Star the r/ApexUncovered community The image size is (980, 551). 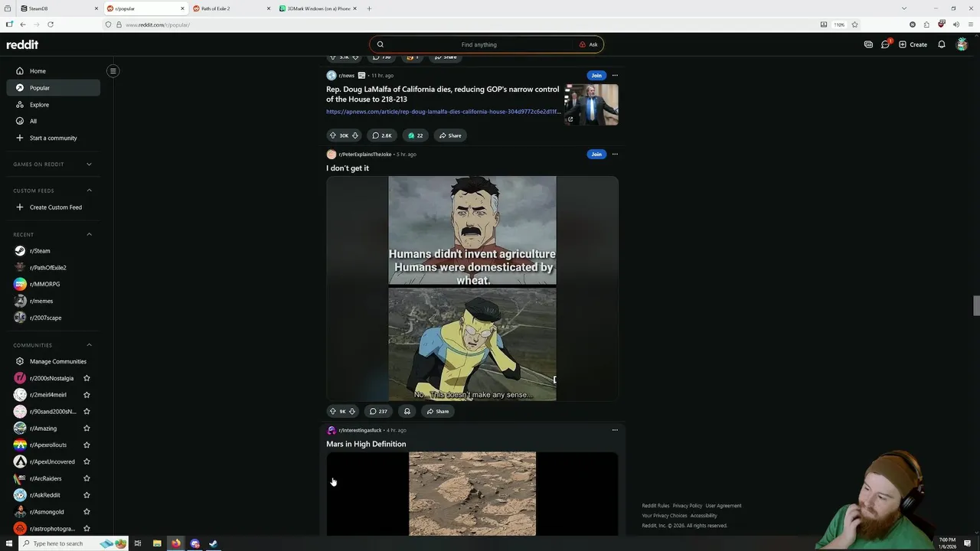(87, 461)
